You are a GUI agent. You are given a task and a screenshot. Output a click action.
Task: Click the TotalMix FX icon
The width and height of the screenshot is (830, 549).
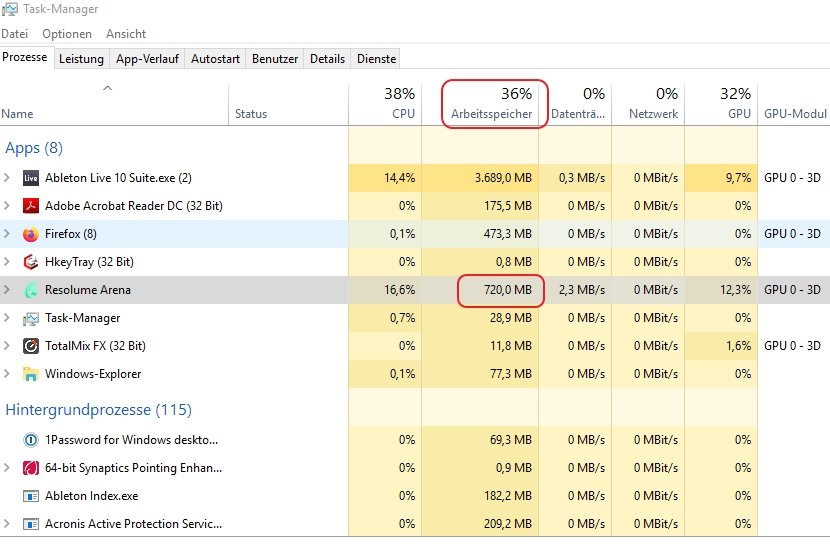pyautogui.click(x=30, y=346)
